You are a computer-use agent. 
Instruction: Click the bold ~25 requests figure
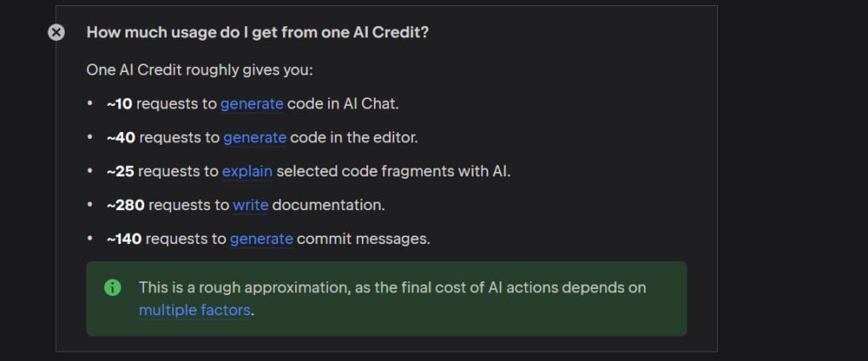click(x=120, y=171)
